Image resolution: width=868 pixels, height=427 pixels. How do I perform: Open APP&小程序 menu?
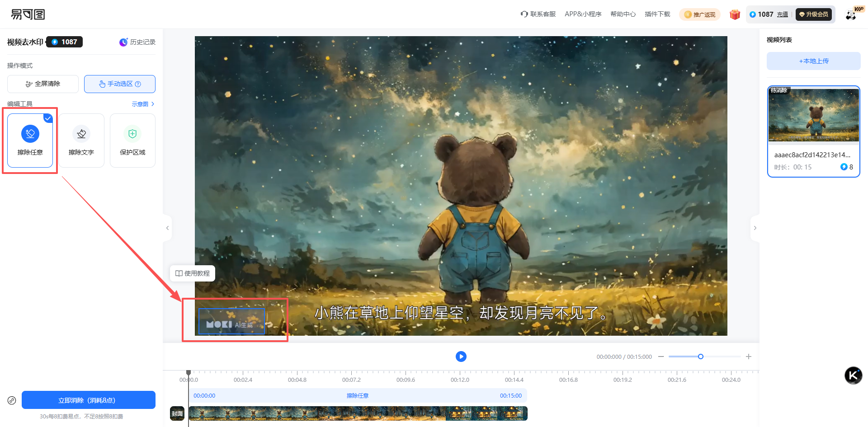(x=583, y=14)
